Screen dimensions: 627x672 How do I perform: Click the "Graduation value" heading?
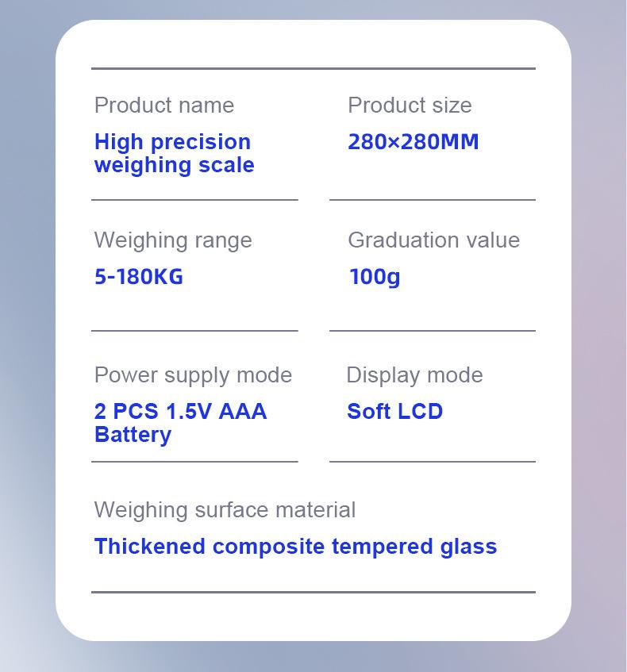[x=433, y=240]
